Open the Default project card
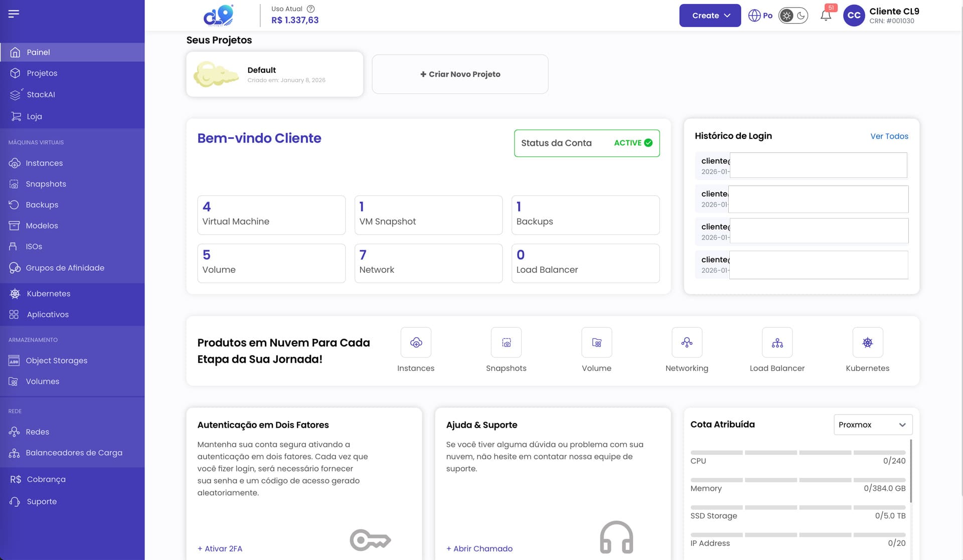Screen dimensions: 963x560 274,74
